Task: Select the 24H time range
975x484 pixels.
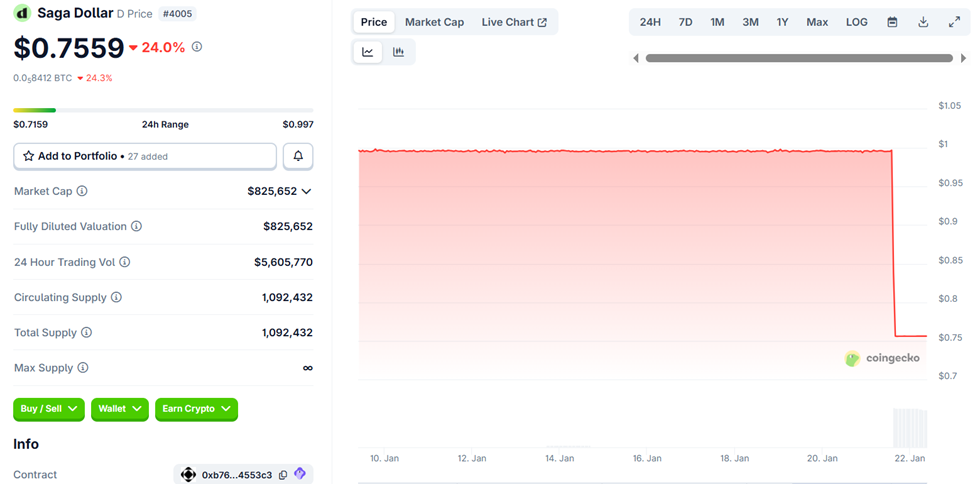Action: click(650, 22)
